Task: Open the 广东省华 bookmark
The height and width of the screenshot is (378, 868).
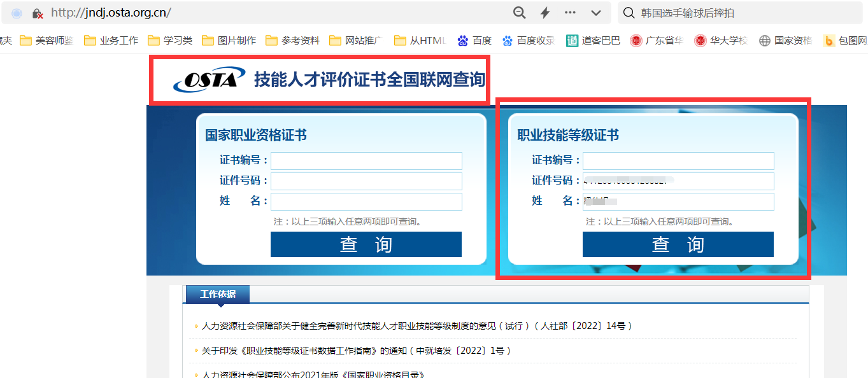Action: pyautogui.click(x=657, y=41)
